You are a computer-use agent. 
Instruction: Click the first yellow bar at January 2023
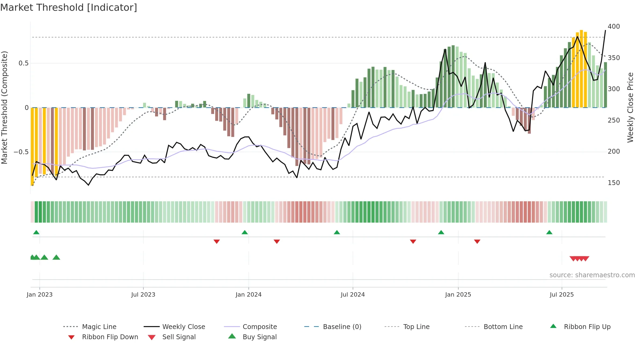click(x=32, y=147)
